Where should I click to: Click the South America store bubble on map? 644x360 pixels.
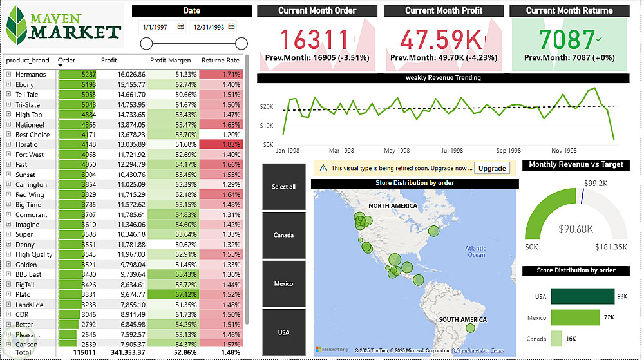[470, 328]
